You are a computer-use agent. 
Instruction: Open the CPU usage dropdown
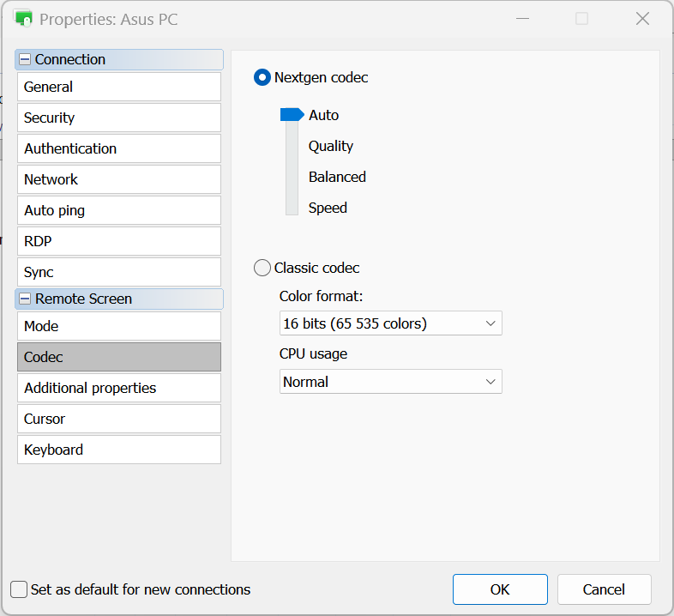tap(391, 382)
